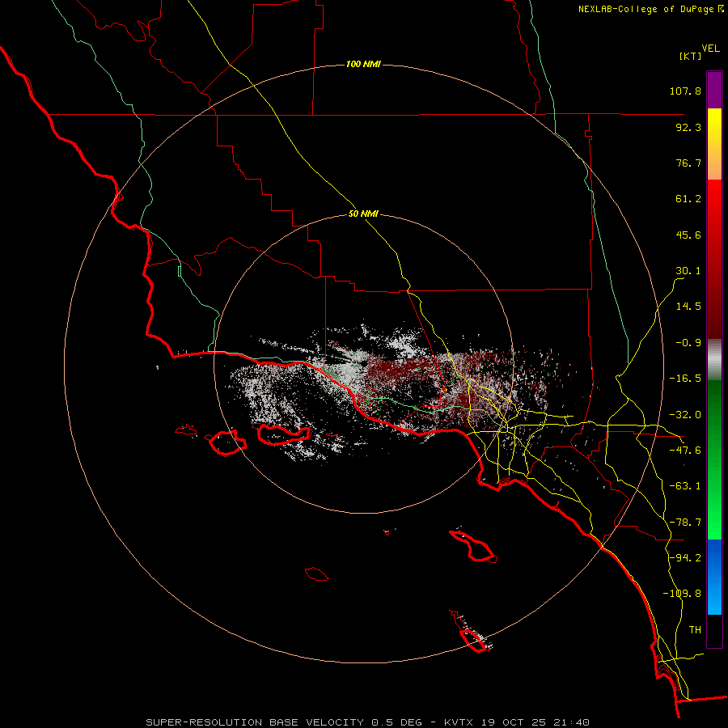
Task: Click the 50 NMI range ring label
Action: click(x=363, y=214)
